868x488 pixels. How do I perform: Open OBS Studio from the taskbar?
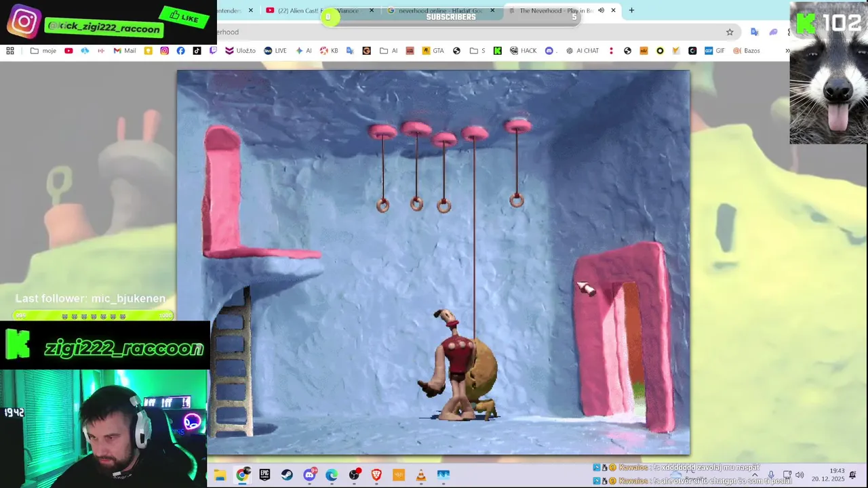click(x=354, y=475)
